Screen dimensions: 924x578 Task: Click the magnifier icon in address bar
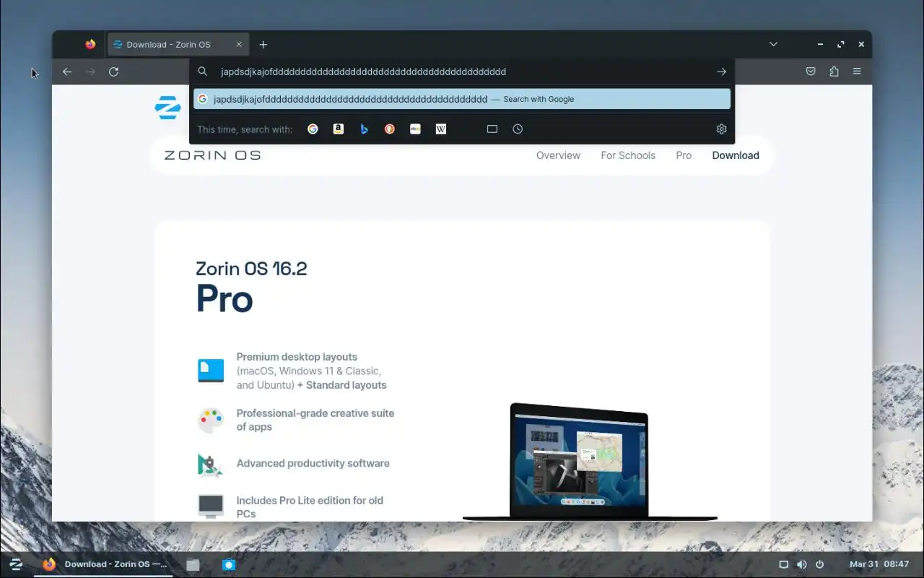point(203,72)
